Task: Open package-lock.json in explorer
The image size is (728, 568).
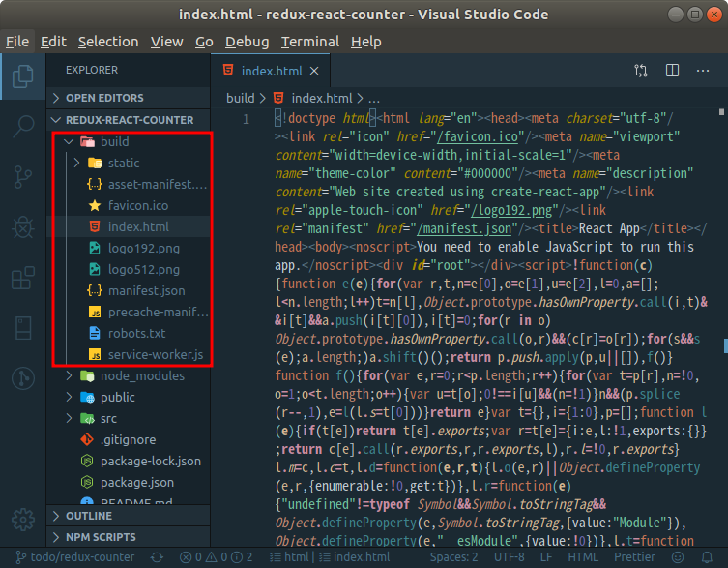Action: (129, 462)
